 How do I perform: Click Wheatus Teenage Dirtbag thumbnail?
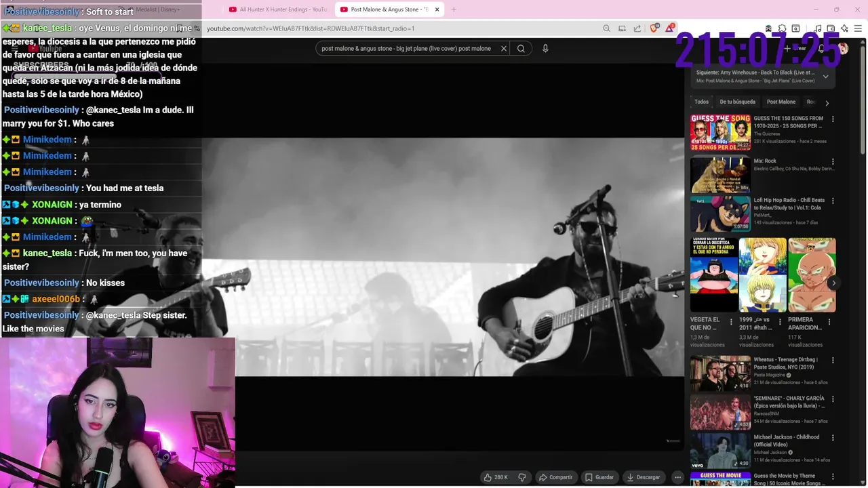coord(720,373)
